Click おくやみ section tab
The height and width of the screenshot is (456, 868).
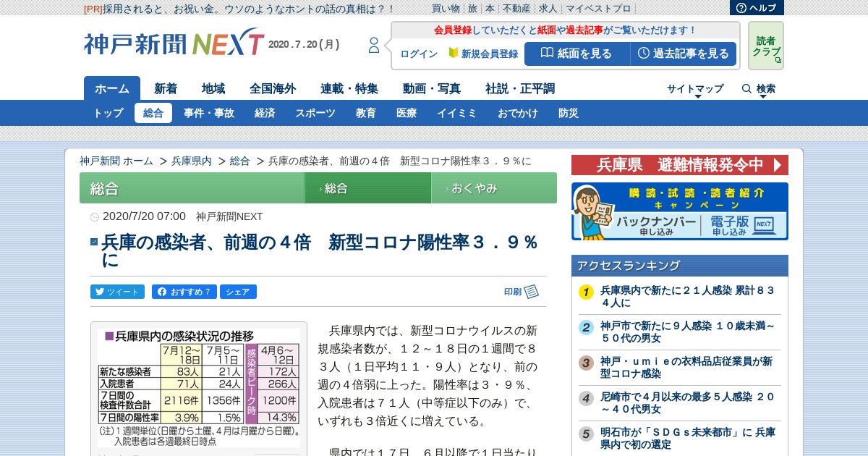click(494, 188)
